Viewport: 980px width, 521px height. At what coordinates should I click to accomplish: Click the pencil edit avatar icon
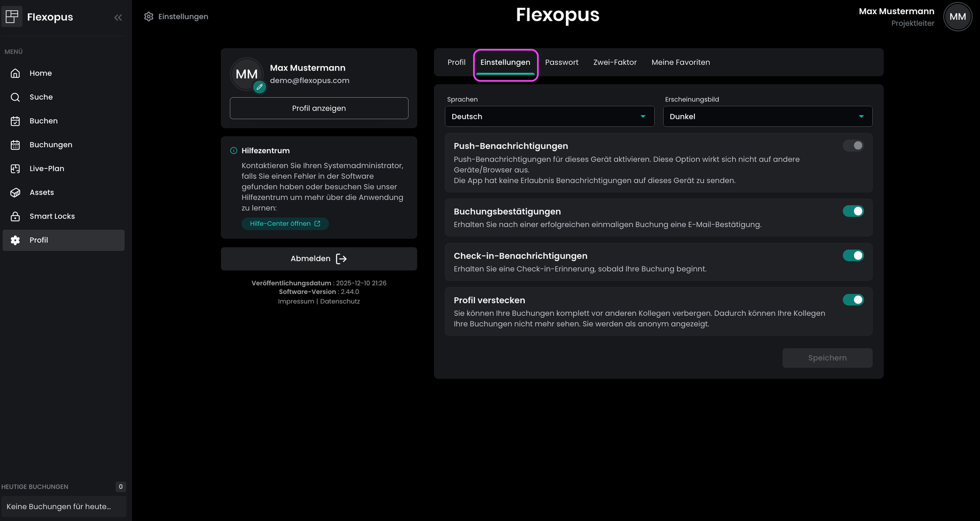(x=260, y=87)
